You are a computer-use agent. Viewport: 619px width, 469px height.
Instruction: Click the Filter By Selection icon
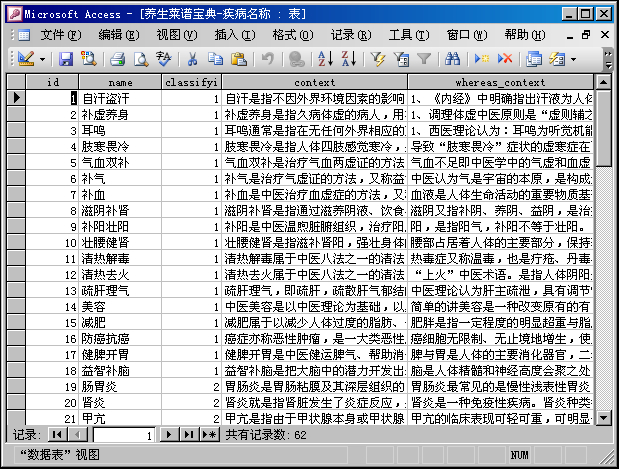coord(378,59)
